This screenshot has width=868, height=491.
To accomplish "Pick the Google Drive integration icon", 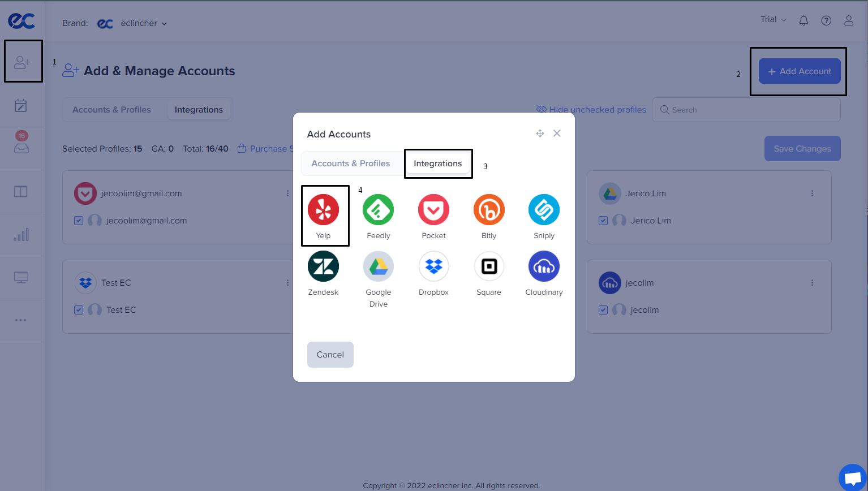I will pos(379,266).
